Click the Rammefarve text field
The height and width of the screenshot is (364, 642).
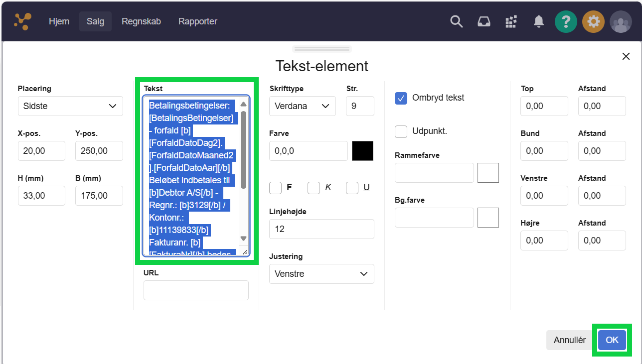pyautogui.click(x=434, y=173)
